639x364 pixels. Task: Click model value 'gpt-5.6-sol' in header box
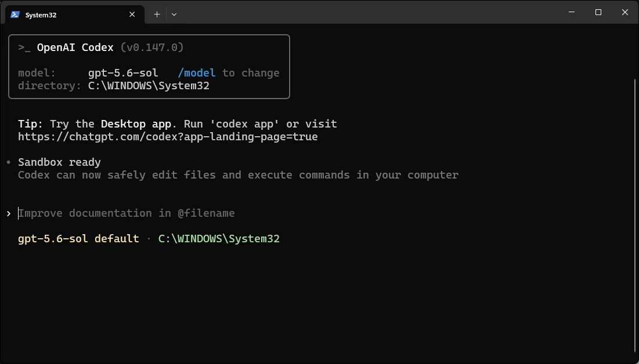(x=123, y=73)
